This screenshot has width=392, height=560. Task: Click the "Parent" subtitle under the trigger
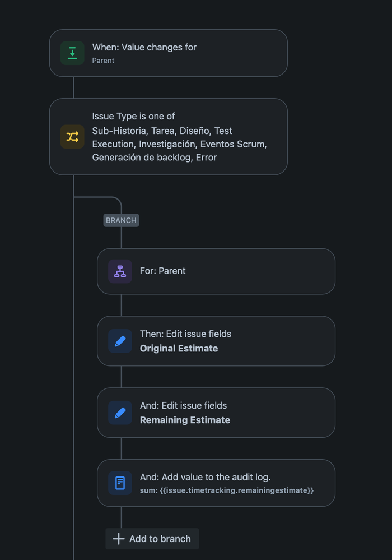(x=103, y=61)
